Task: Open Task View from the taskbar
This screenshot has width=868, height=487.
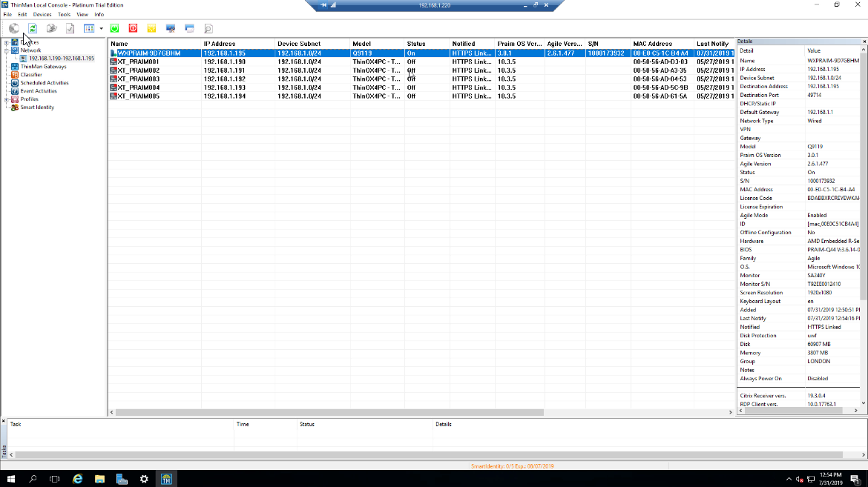Action: click(x=54, y=480)
